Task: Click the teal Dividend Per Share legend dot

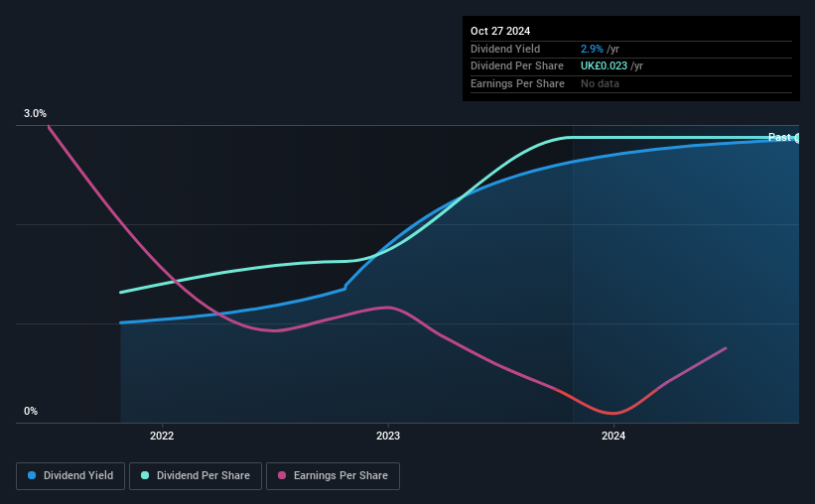Action: [145, 475]
